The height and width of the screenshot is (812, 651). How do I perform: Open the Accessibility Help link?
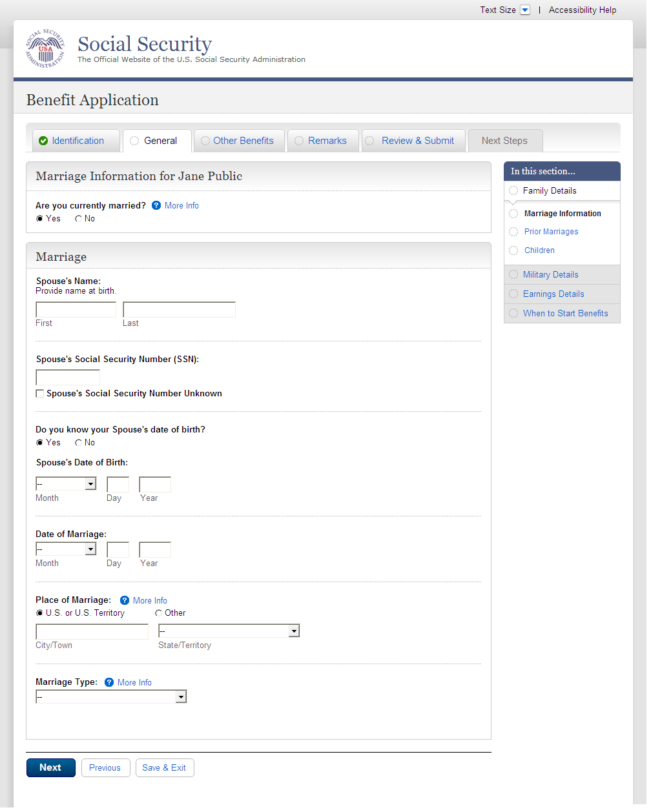[583, 10]
